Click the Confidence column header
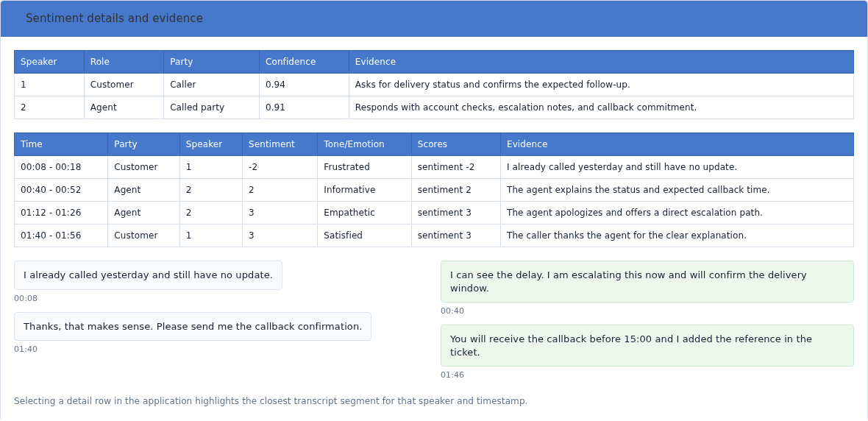This screenshot has height=421, width=868. 304,62
